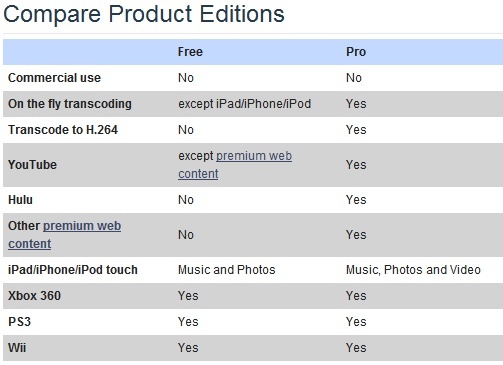This screenshot has height=365, width=503.
Task: Click the Free 'Yes' value for Wii
Action: [x=188, y=348]
